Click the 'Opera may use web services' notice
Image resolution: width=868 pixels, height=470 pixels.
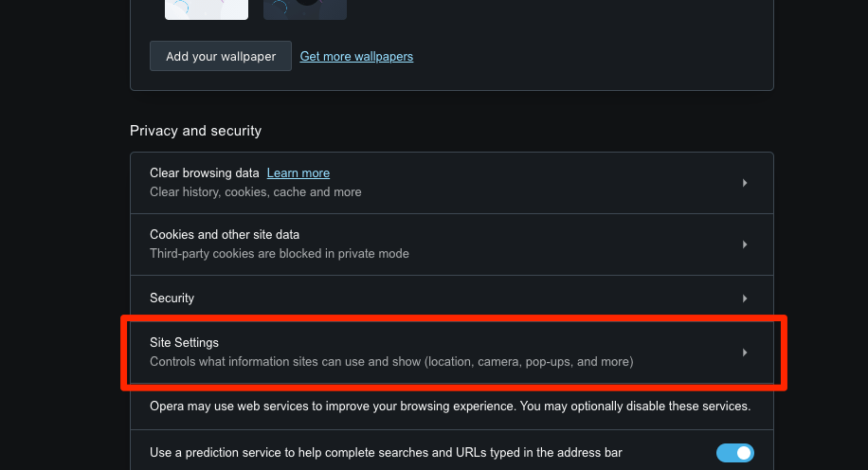(450, 407)
